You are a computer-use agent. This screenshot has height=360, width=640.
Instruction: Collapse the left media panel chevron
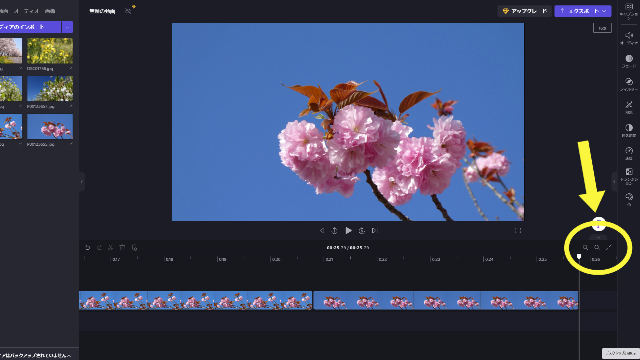[x=82, y=181]
